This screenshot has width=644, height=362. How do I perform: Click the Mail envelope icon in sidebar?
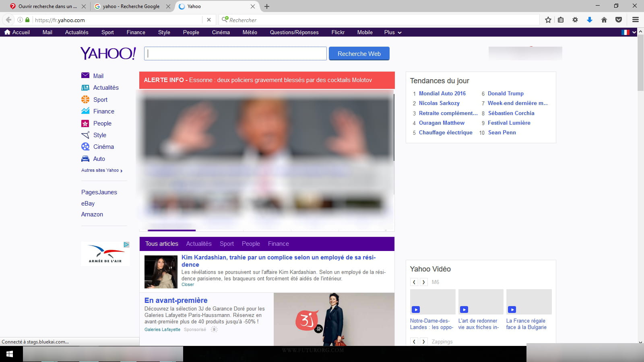click(85, 76)
